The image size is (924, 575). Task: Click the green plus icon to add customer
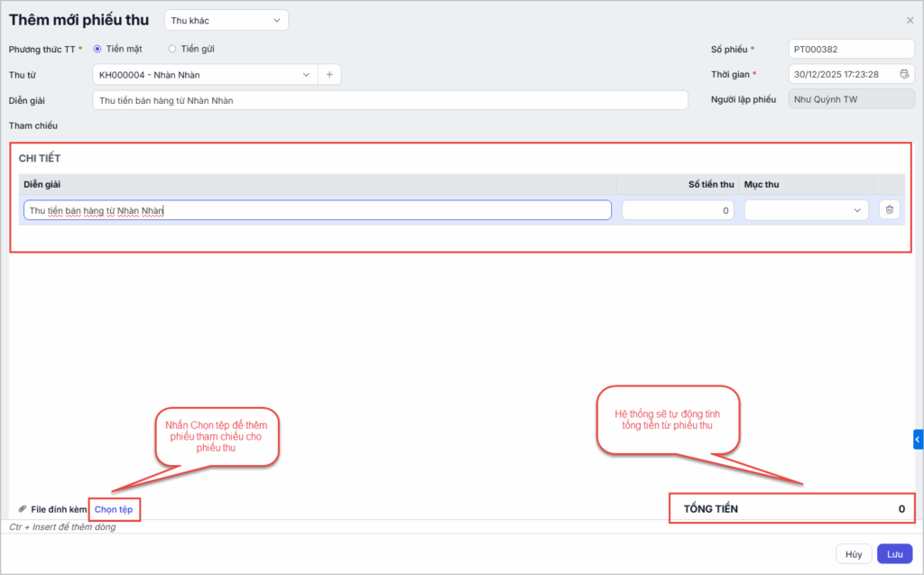pos(329,75)
